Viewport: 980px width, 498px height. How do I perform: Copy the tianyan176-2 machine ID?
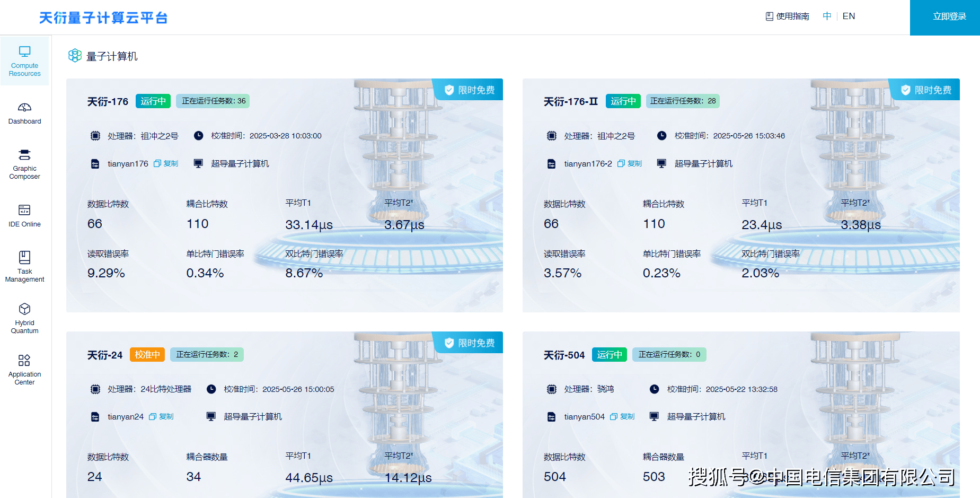pos(630,164)
